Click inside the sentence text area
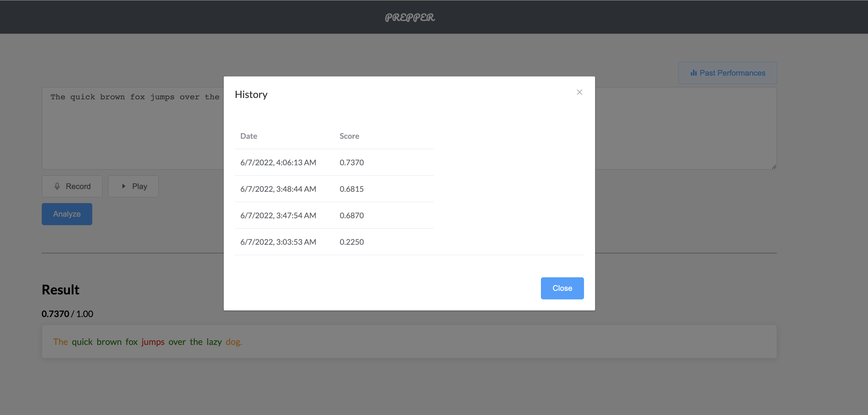The height and width of the screenshot is (415, 868). click(x=135, y=135)
